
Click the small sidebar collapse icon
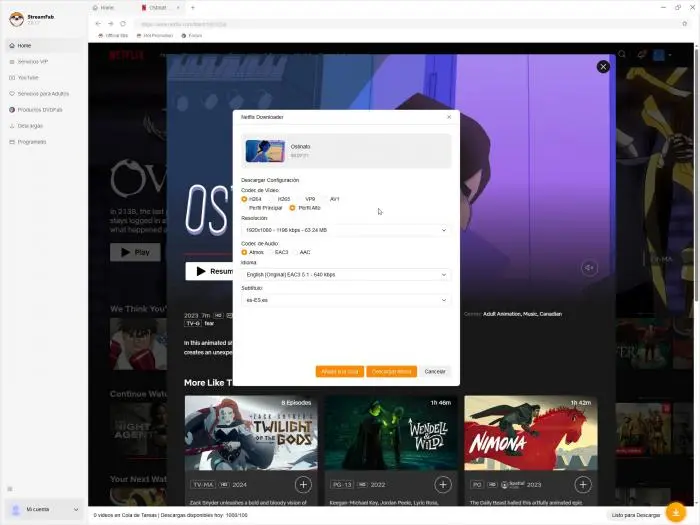[10, 489]
